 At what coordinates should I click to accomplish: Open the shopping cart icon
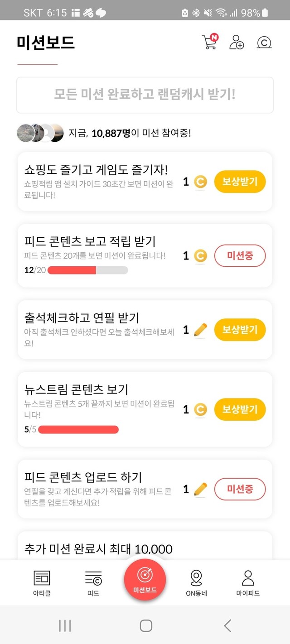[209, 42]
